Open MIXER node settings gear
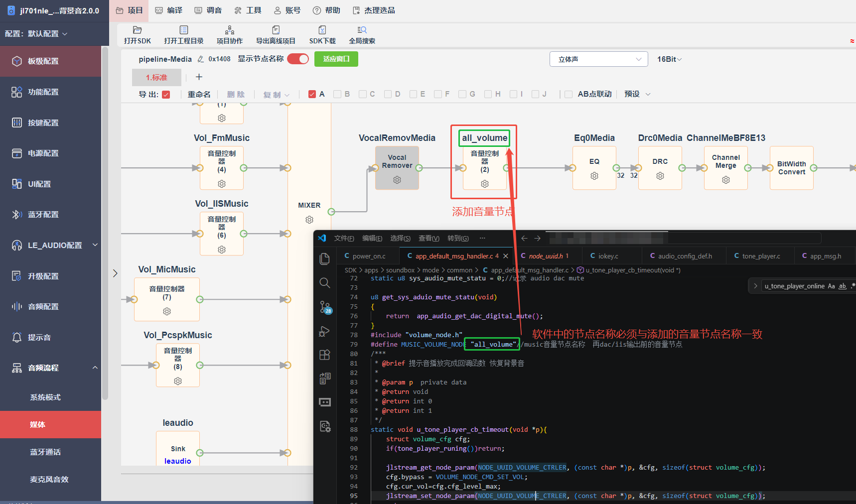The height and width of the screenshot is (504, 856). [x=309, y=220]
